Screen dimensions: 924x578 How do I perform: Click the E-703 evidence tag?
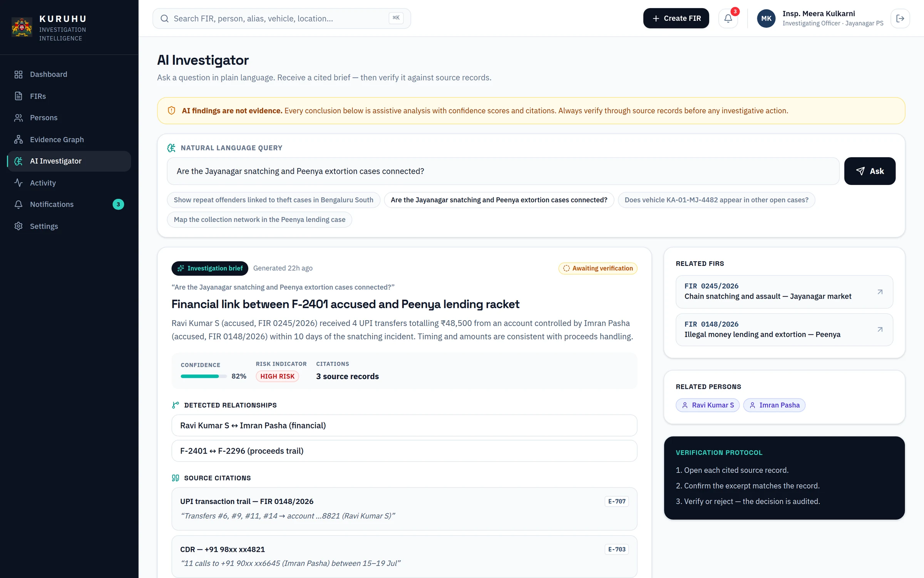click(x=617, y=549)
